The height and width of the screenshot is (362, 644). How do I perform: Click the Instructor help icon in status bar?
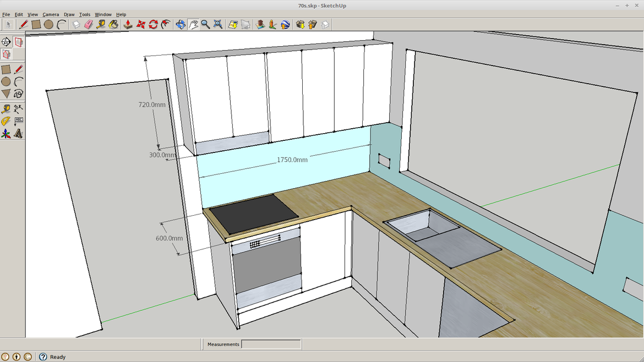click(x=43, y=356)
